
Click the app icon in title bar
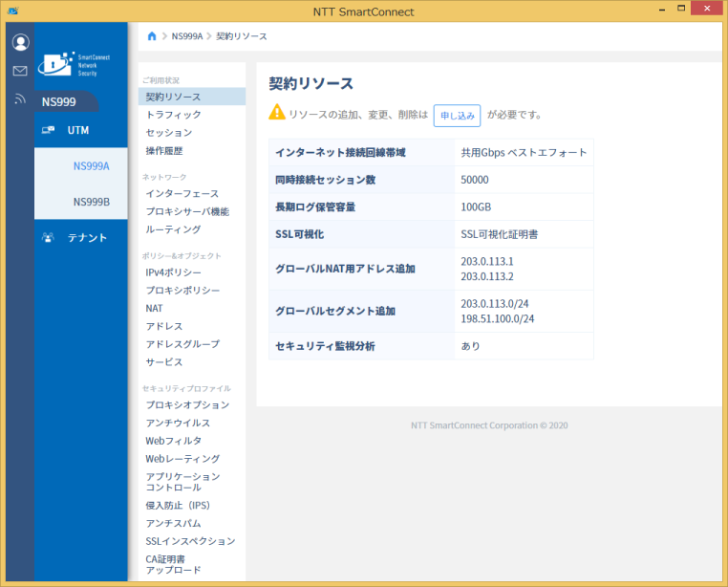coord(13,11)
